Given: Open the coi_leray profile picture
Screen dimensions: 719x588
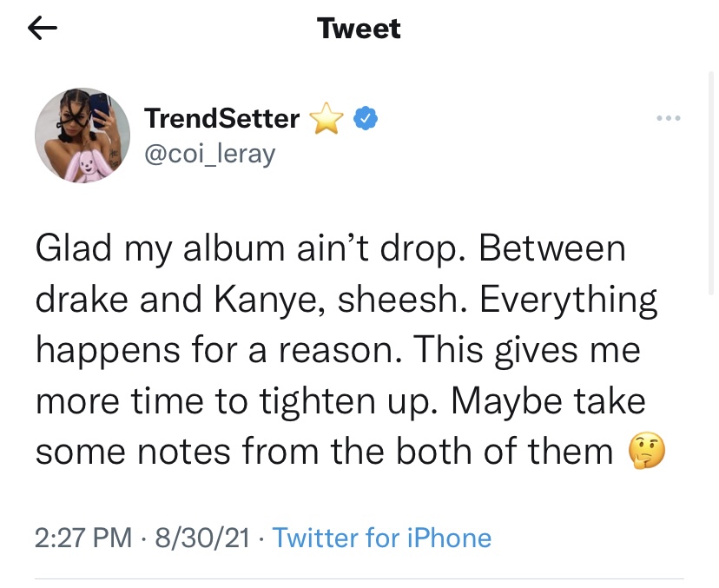Looking at the screenshot, I should (82, 135).
